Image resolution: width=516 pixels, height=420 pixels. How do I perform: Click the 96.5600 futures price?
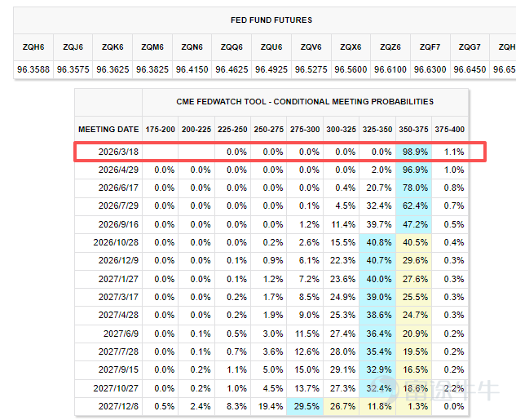coord(351,69)
